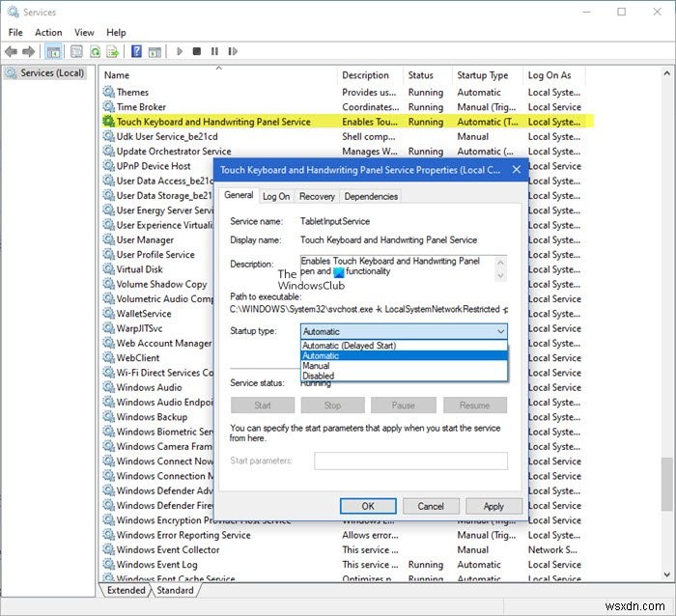Collapse the Startup type combo box arrow
676x616 pixels.
[x=499, y=331]
